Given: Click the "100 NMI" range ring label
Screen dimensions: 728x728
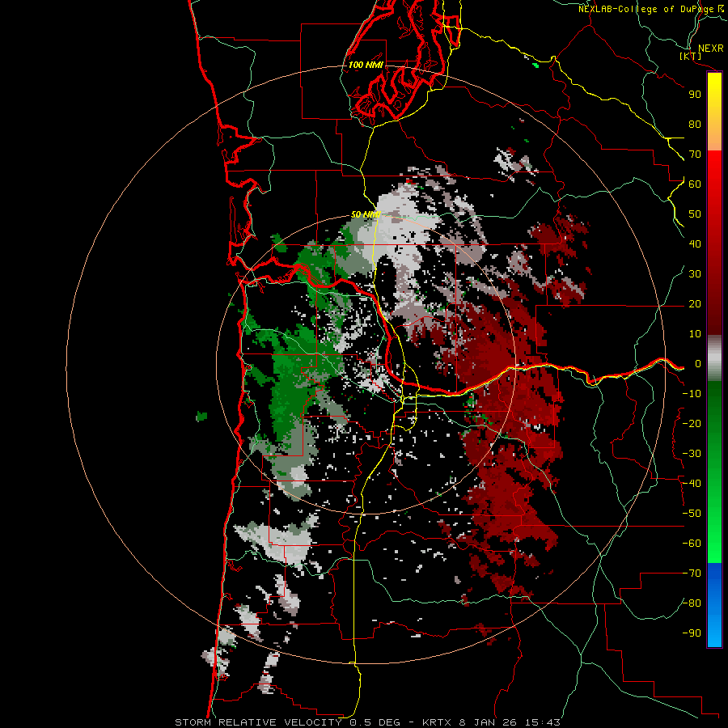Looking at the screenshot, I should [366, 65].
